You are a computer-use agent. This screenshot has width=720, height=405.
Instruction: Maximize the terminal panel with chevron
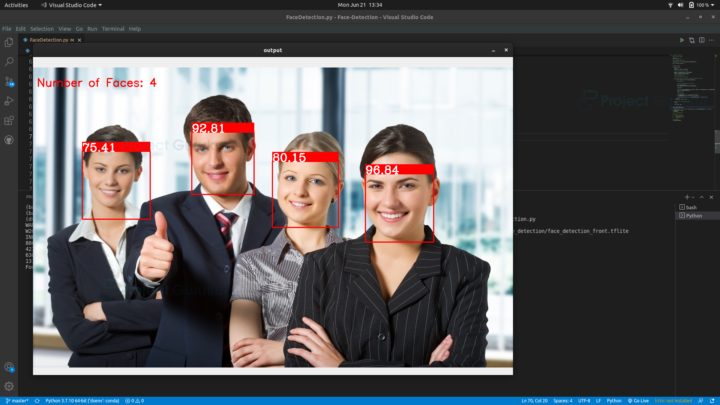coord(701,197)
